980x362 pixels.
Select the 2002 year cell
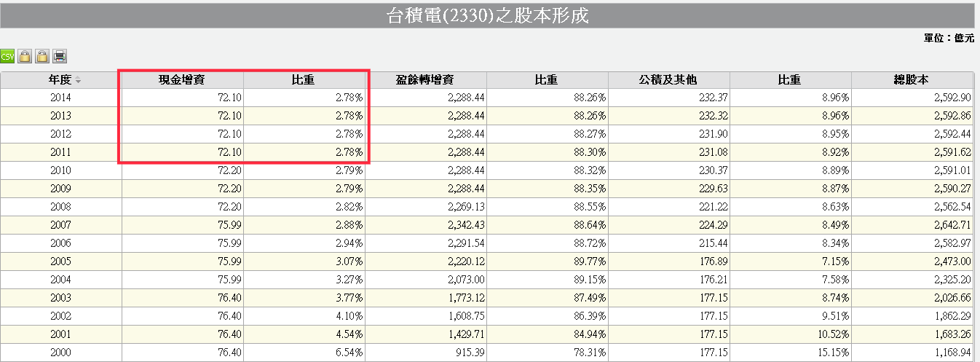click(61, 315)
